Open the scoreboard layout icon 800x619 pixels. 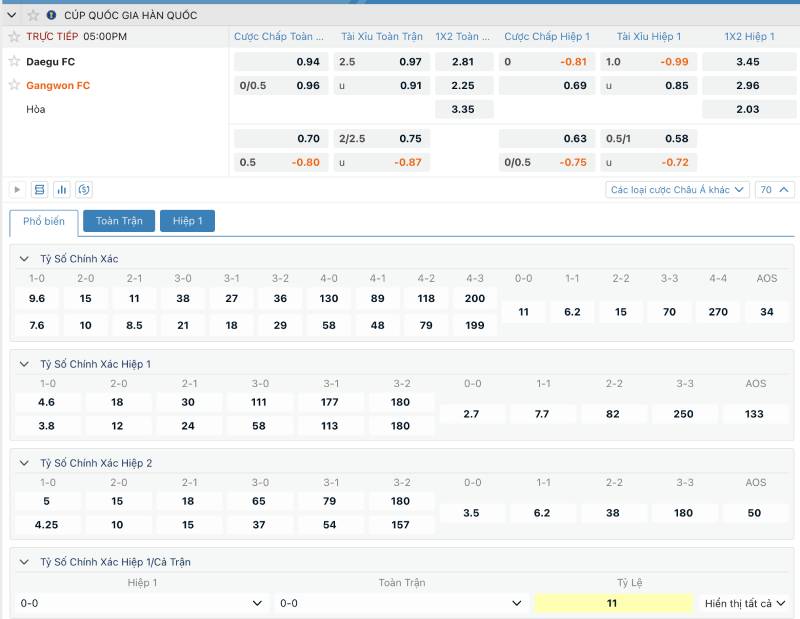coord(40,189)
